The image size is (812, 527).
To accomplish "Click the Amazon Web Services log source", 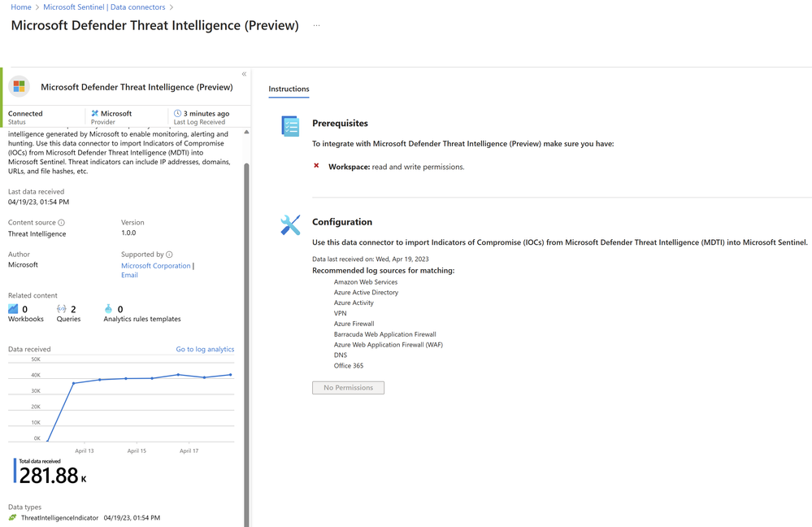I will 366,282.
